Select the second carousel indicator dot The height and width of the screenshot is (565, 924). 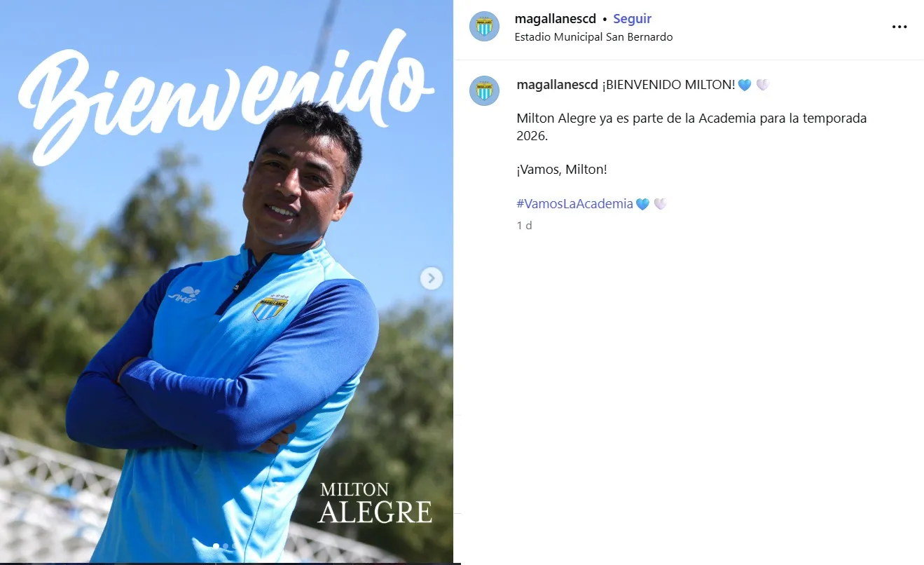[225, 545]
